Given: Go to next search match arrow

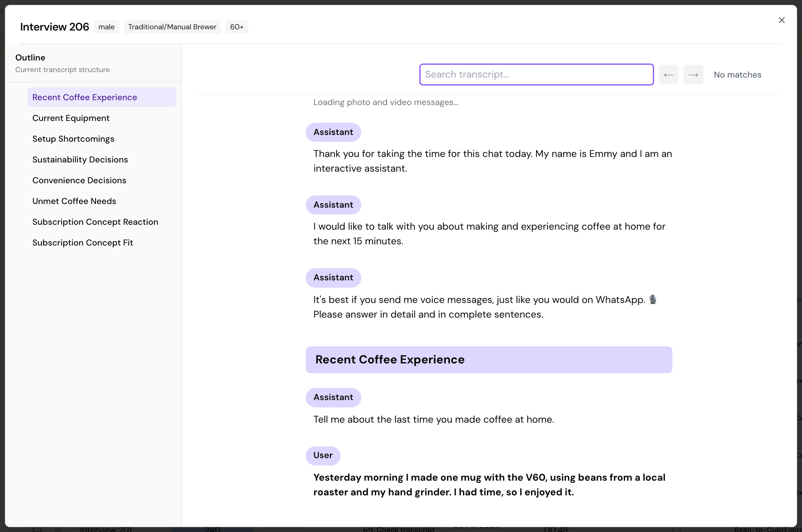Looking at the screenshot, I should [x=693, y=75].
